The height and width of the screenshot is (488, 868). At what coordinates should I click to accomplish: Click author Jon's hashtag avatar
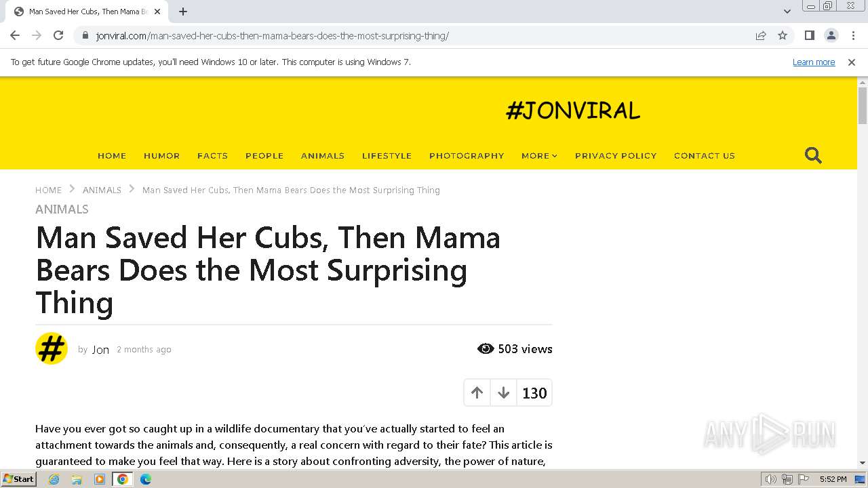[52, 349]
